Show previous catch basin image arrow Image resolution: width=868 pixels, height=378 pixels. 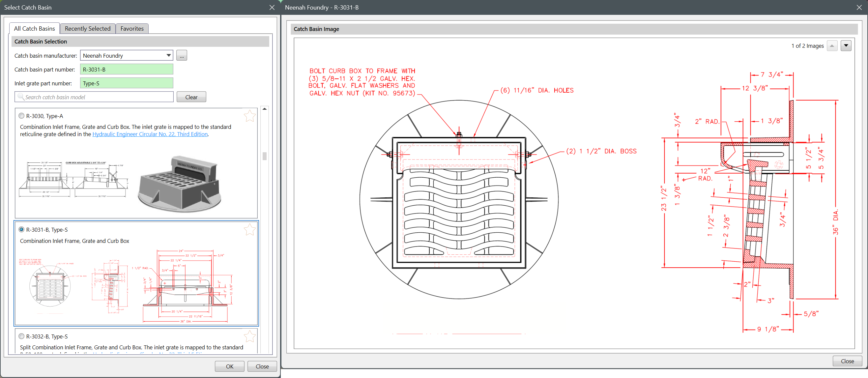(832, 45)
